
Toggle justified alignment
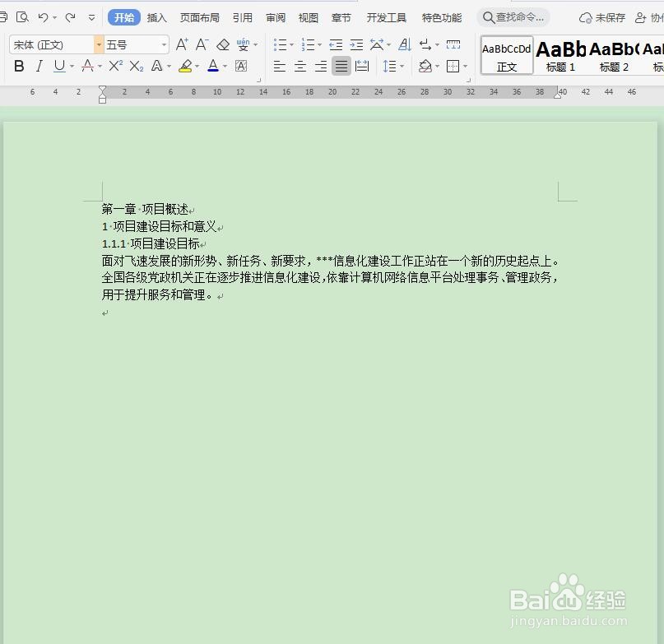[x=341, y=66]
